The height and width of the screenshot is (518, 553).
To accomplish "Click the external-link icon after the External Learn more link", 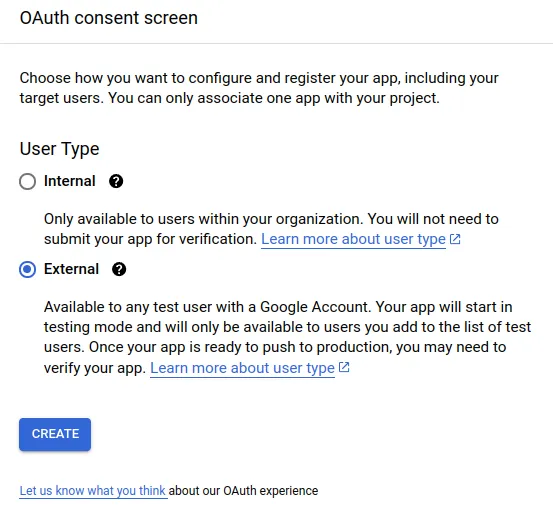I will pyautogui.click(x=344, y=367).
